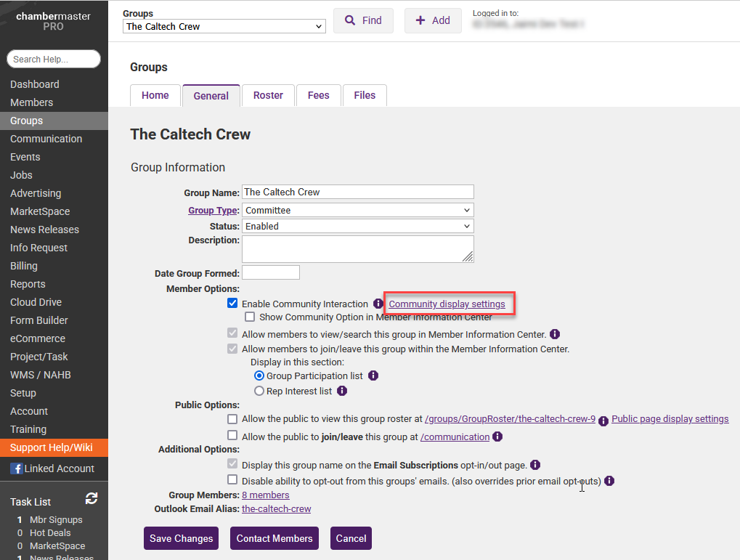This screenshot has height=560, width=740.
Task: Open the Community display settings link
Action: click(x=447, y=304)
